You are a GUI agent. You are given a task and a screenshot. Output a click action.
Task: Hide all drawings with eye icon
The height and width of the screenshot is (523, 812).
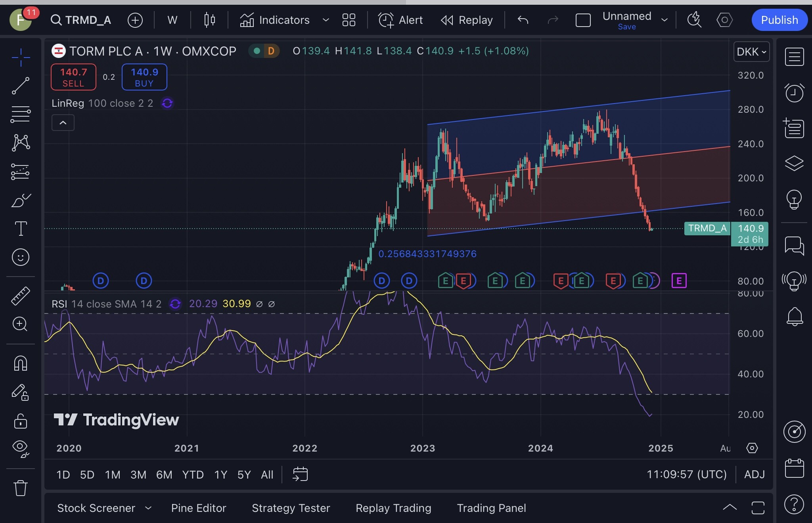(21, 449)
